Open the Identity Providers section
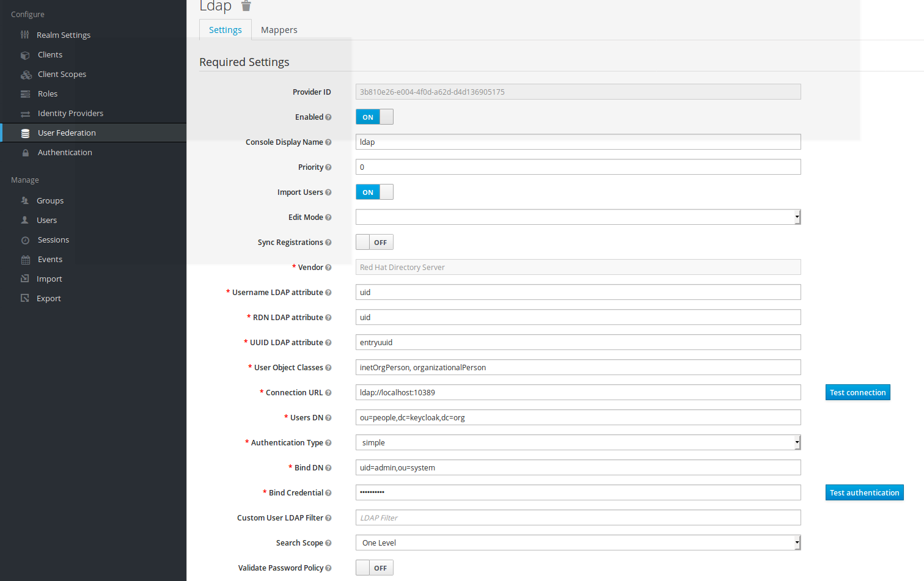This screenshot has height=581, width=924. [x=70, y=113]
